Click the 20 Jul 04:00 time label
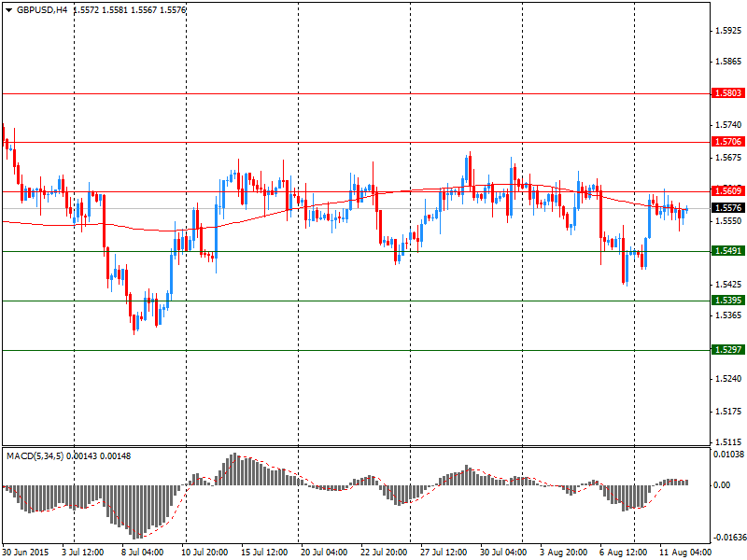This screenshot has width=747, height=560. 324,553
